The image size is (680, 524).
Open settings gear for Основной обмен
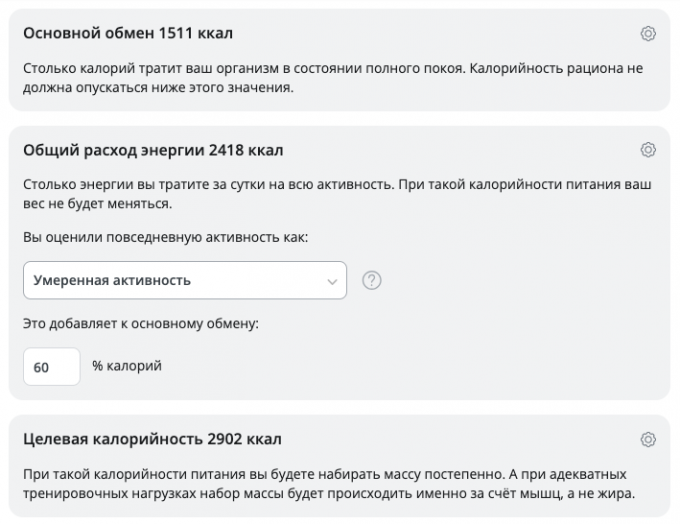647,34
